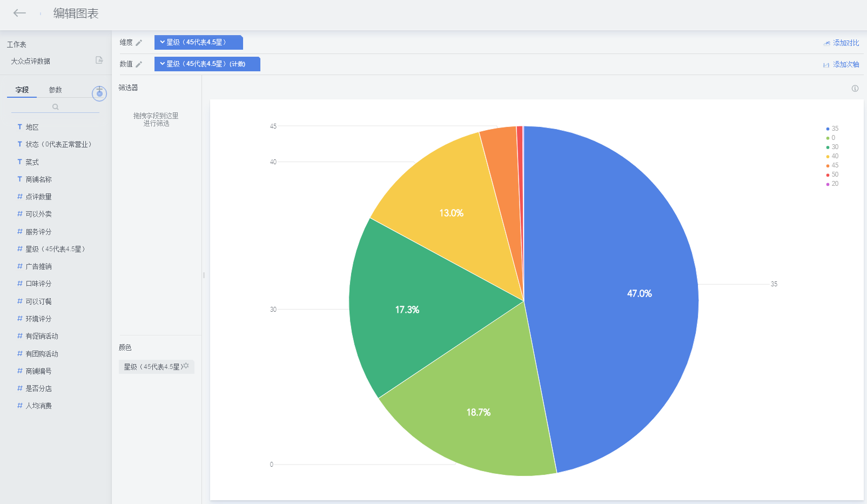867x504 pixels.
Task: Expand dropdown arrow on 数值 星级(计数) chip
Action: click(x=162, y=64)
